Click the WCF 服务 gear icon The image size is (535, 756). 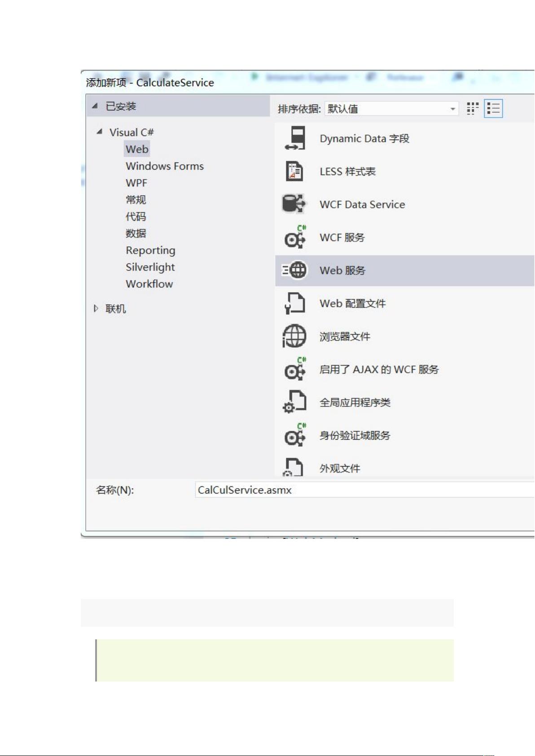pos(295,237)
